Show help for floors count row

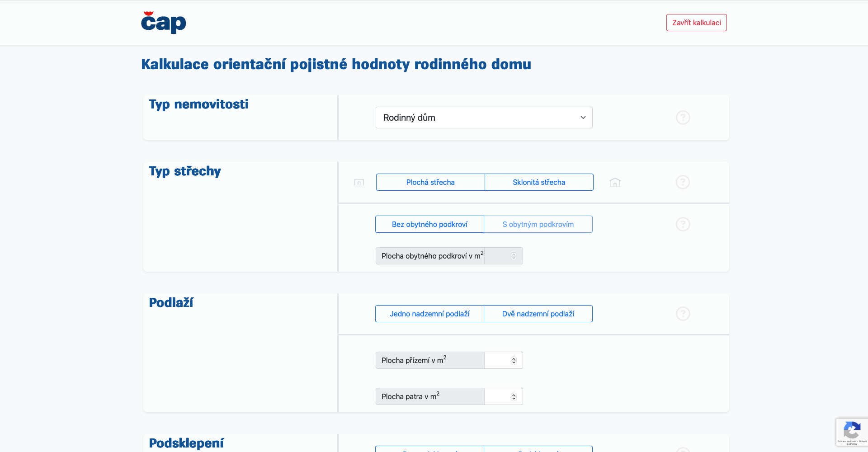coord(683,314)
